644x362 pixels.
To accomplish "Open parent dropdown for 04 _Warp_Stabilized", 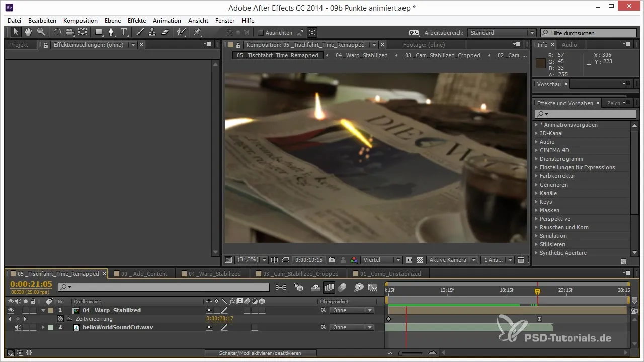I will (x=352, y=310).
